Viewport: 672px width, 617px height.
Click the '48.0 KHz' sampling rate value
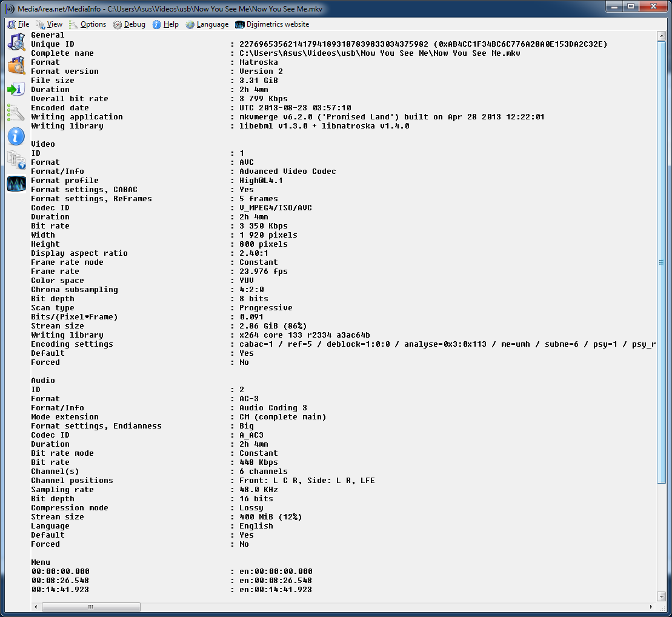click(x=258, y=490)
